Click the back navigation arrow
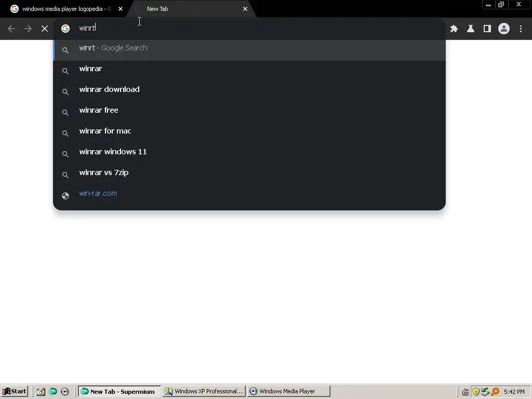Viewport: 532px width, 399px height. tap(11, 29)
